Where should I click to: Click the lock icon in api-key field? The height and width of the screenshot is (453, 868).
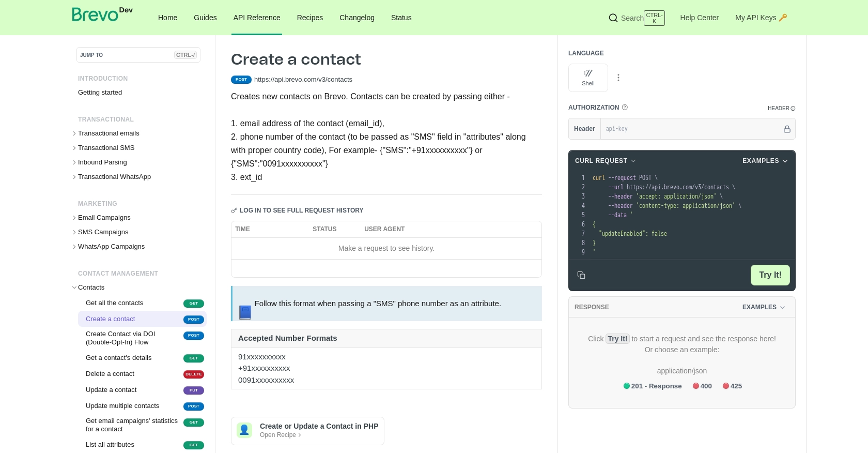coord(787,129)
